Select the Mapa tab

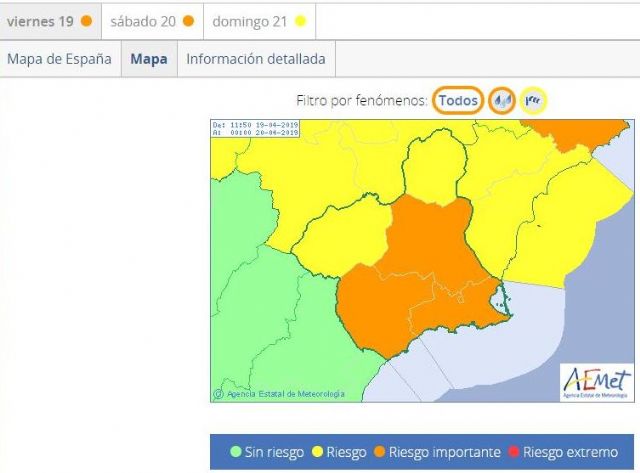(x=149, y=59)
